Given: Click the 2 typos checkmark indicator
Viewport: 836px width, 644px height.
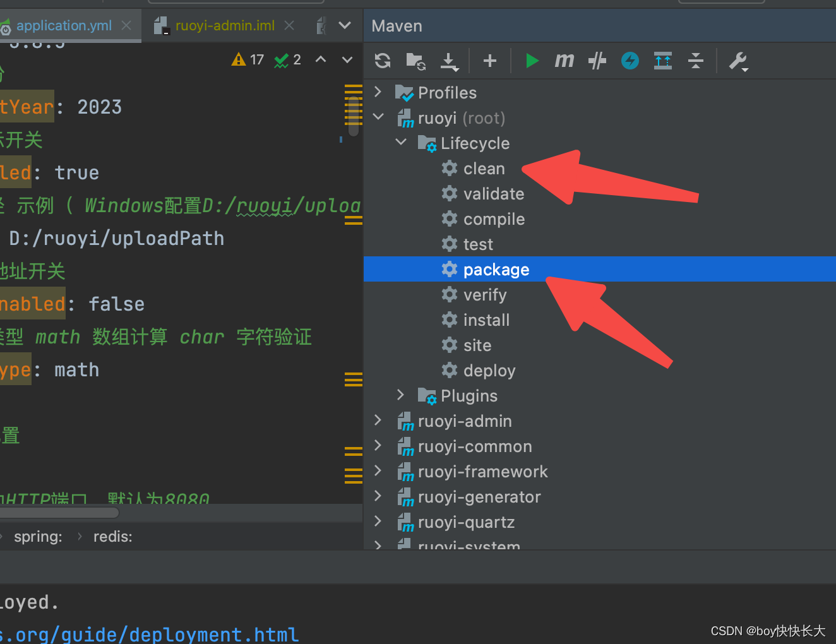Looking at the screenshot, I should coord(288,60).
